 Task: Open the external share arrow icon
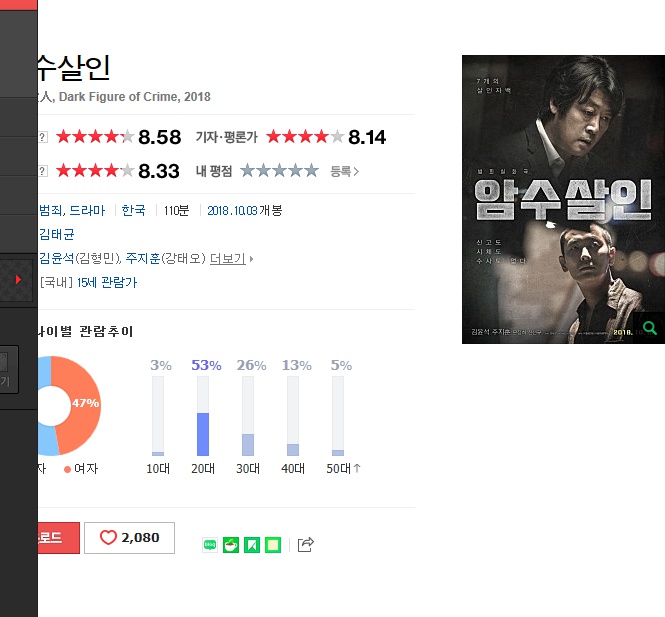305,544
